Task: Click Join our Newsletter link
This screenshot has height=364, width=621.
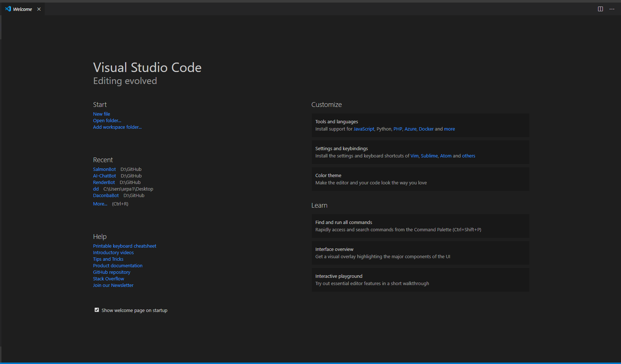Action: click(113, 285)
